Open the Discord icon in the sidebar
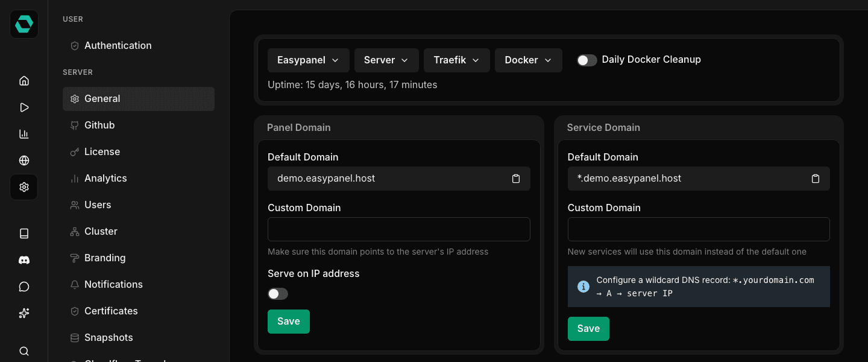This screenshot has width=868, height=362. click(24, 260)
